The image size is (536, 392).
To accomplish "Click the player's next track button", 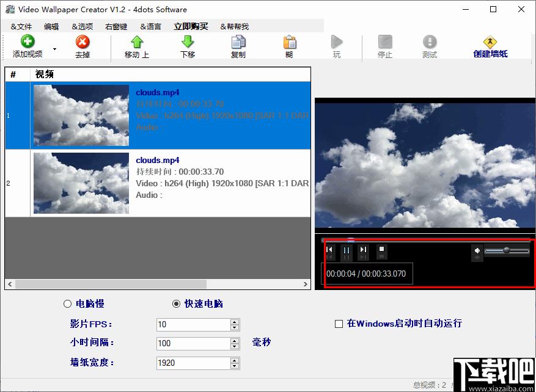I will pos(364,250).
